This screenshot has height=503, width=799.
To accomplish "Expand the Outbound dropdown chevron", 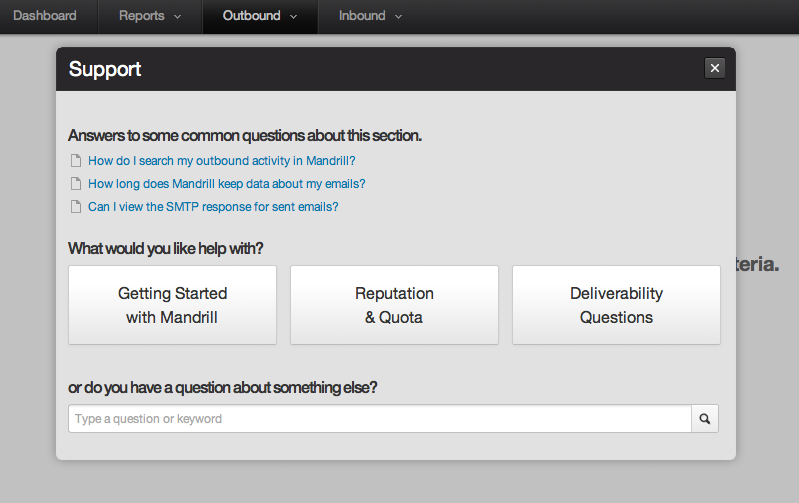I will [x=294, y=17].
